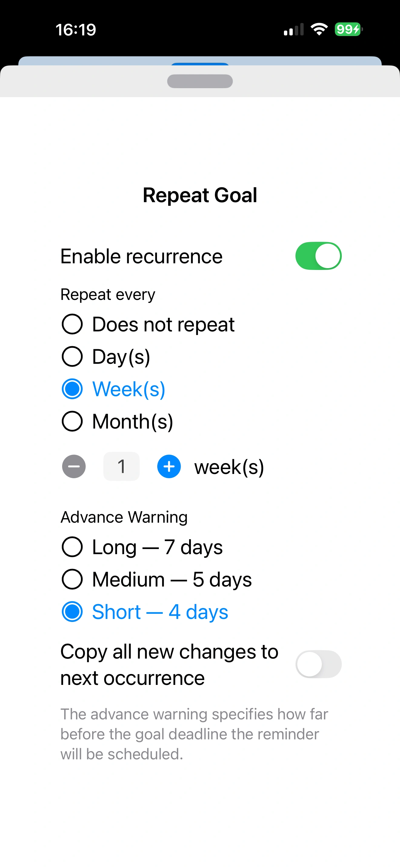400x868 pixels.
Task: Tap the minus stepper icon
Action: point(74,466)
